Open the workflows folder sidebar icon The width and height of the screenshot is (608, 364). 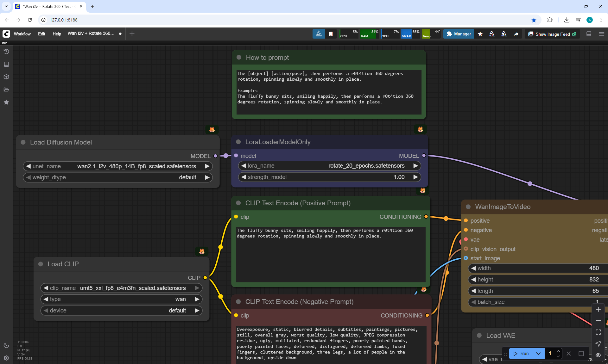click(x=6, y=89)
